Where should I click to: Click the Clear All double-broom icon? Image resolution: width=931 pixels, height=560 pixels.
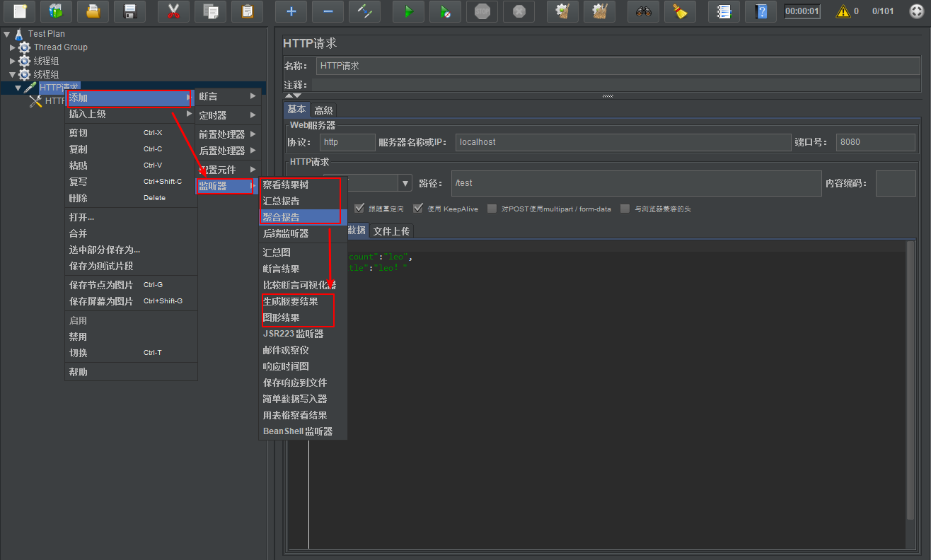pyautogui.click(x=599, y=11)
